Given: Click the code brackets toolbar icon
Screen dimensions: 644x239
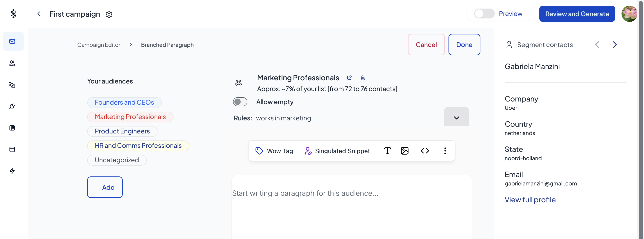Looking at the screenshot, I should [425, 151].
